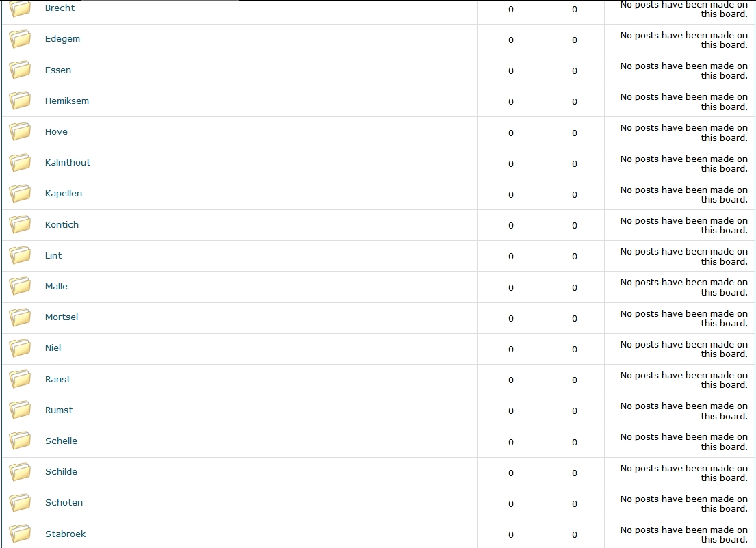Viewport: 756px width, 548px height.
Task: Click the Rumst board folder icon
Action: (x=21, y=410)
